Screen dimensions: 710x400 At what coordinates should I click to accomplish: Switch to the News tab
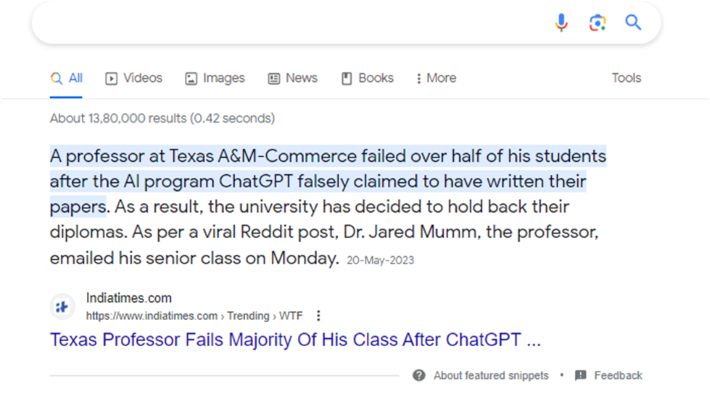[x=293, y=78]
